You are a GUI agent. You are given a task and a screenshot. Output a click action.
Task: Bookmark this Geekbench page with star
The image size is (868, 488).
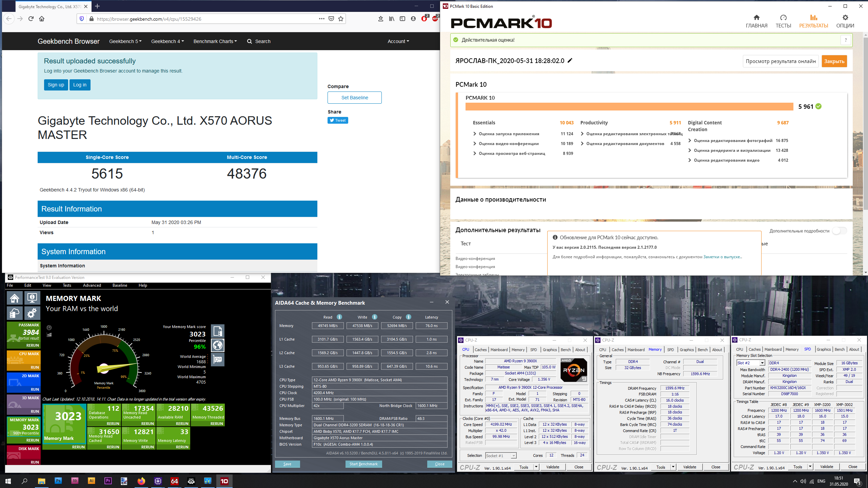341,19
